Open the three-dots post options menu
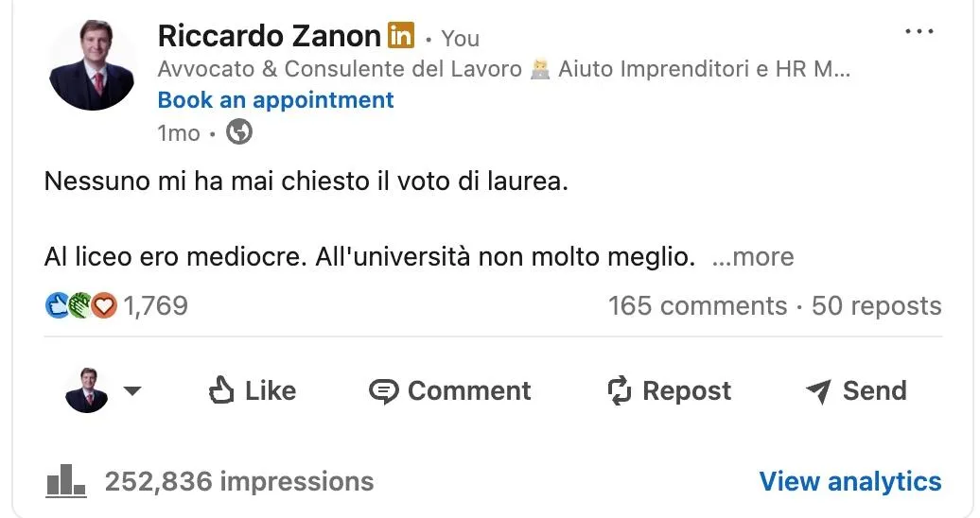Screen dimensions: 980x518 [919, 32]
